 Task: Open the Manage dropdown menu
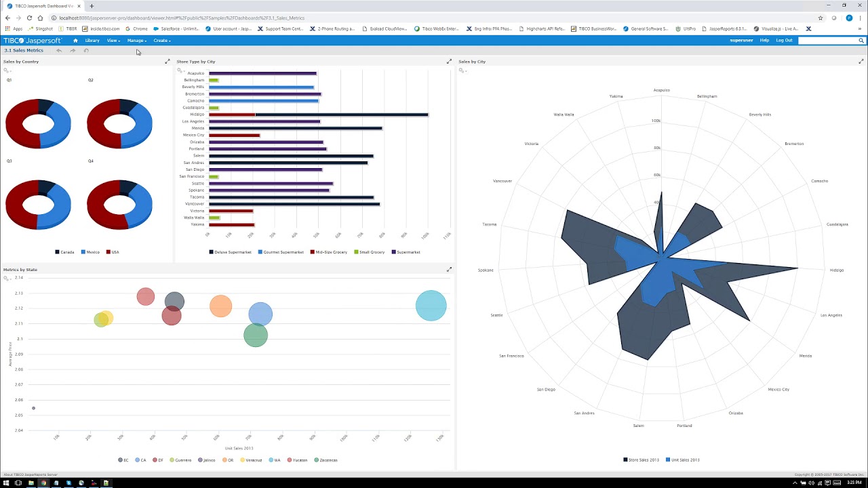(x=136, y=41)
